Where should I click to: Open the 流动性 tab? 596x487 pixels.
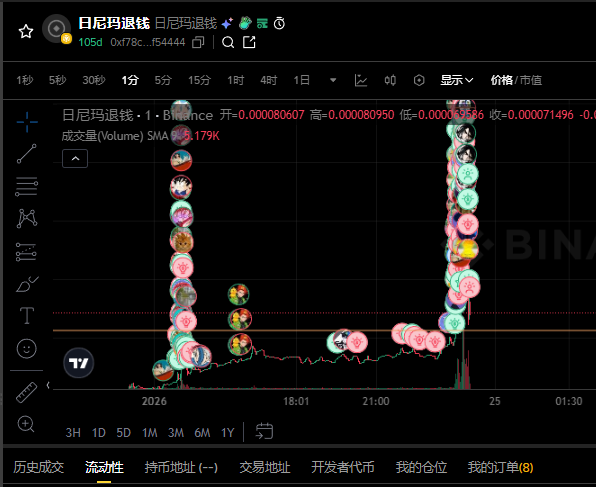coord(104,467)
